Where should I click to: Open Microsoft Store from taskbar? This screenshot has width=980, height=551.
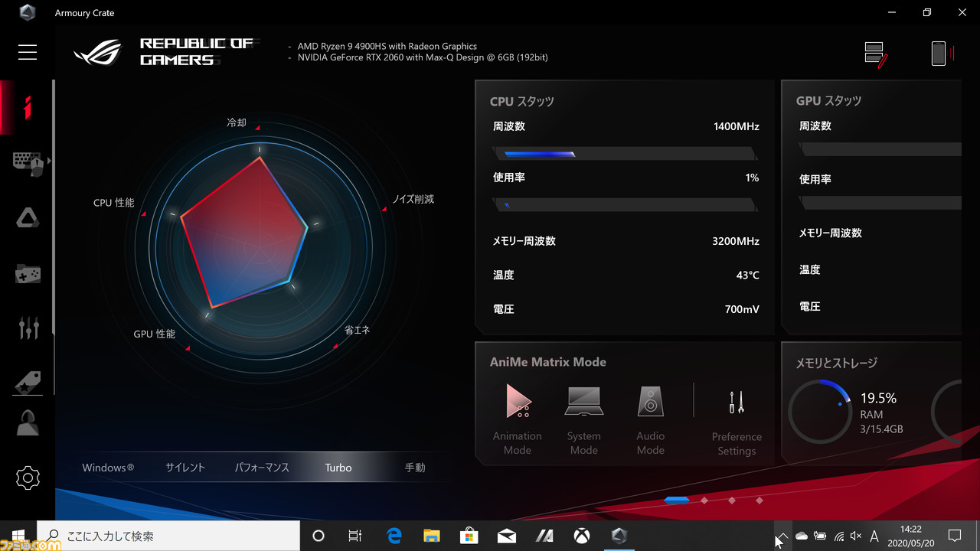(469, 536)
